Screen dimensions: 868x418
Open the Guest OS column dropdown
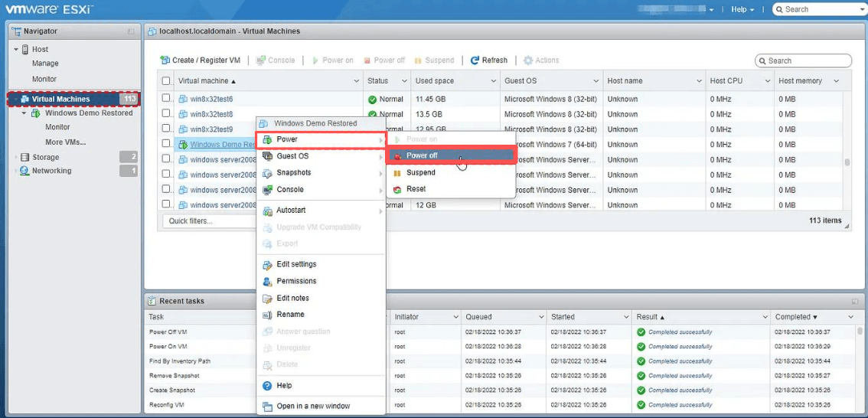click(x=596, y=81)
